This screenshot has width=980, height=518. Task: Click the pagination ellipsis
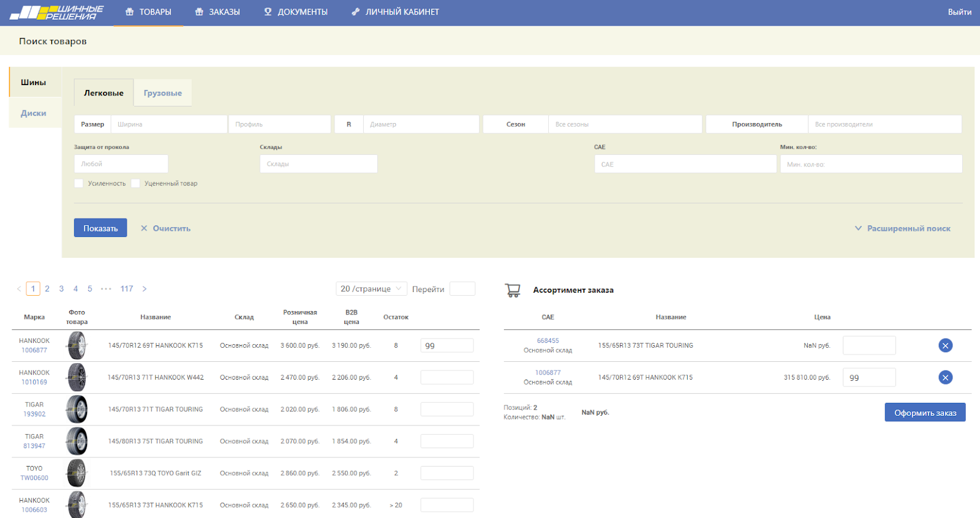(x=106, y=289)
